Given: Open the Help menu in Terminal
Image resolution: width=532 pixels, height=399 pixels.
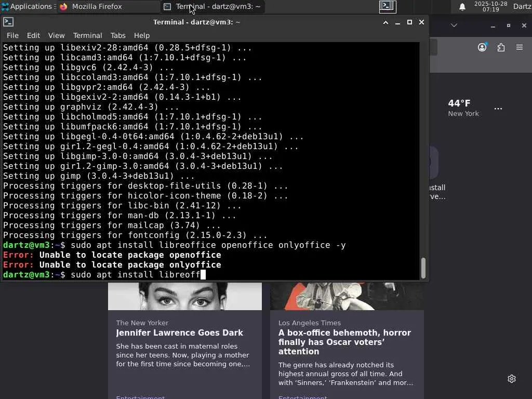Looking at the screenshot, I should pos(141,35).
